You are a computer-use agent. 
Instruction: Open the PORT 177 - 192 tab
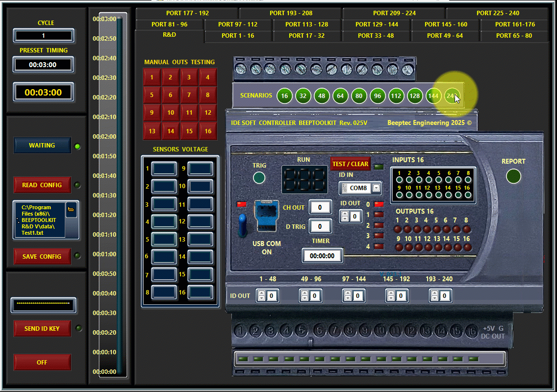click(x=188, y=13)
